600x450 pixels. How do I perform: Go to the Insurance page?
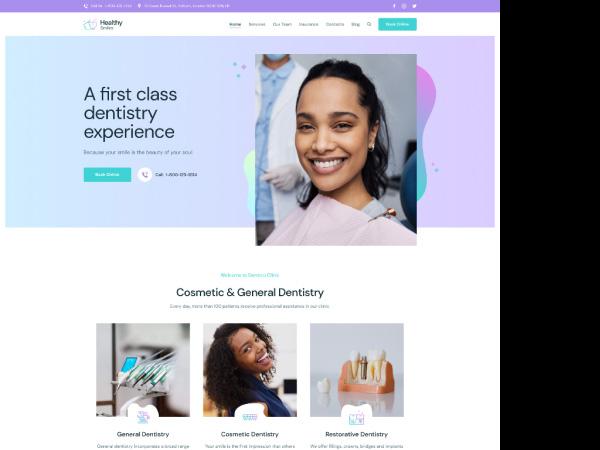(308, 24)
